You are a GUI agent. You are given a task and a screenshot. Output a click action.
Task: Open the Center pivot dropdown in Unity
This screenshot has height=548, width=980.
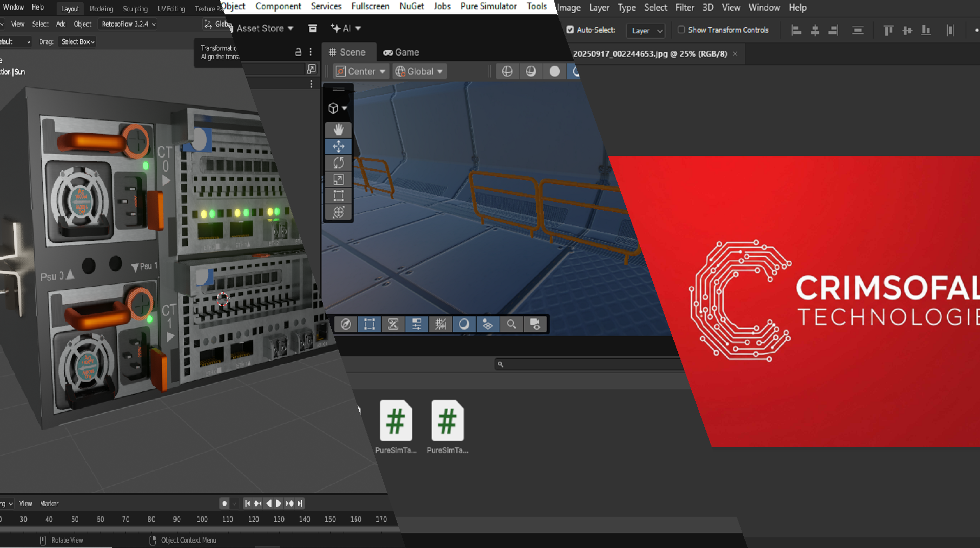tap(361, 71)
